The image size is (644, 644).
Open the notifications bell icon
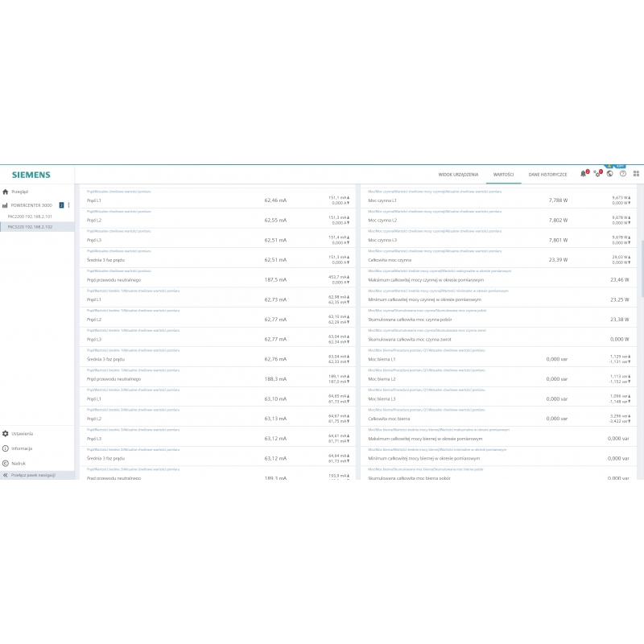584,174
